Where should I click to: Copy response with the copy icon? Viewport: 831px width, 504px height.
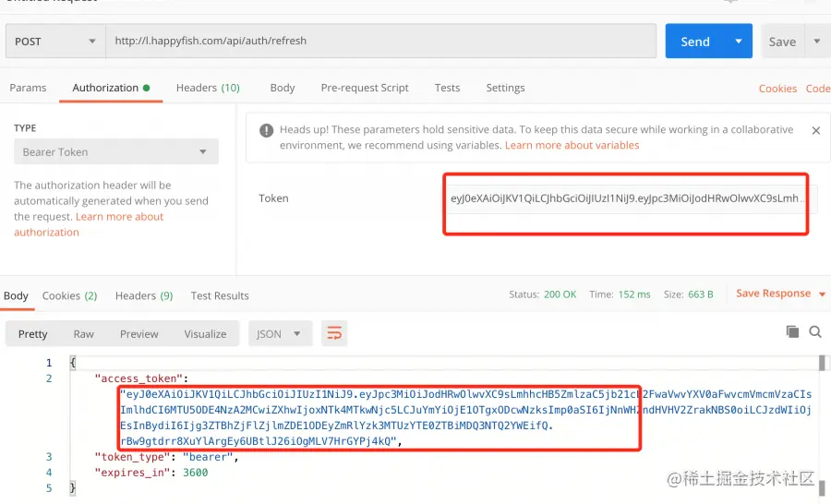pyautogui.click(x=792, y=331)
